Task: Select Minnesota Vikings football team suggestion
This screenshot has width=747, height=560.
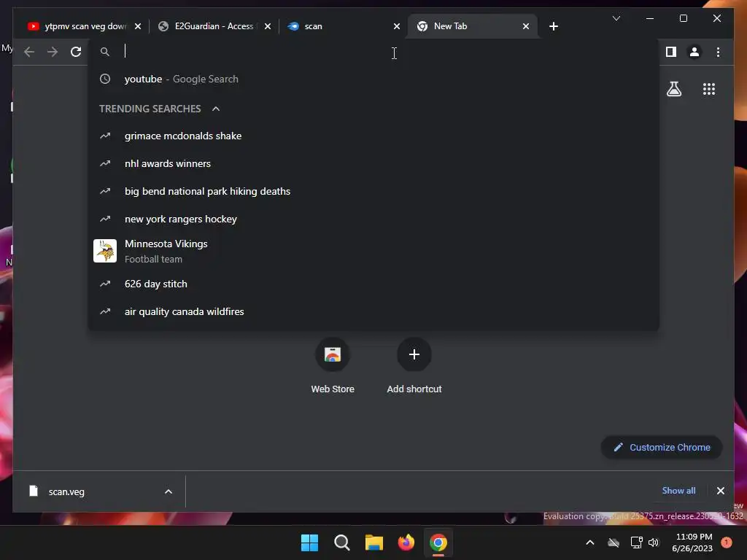Action: [x=373, y=251]
